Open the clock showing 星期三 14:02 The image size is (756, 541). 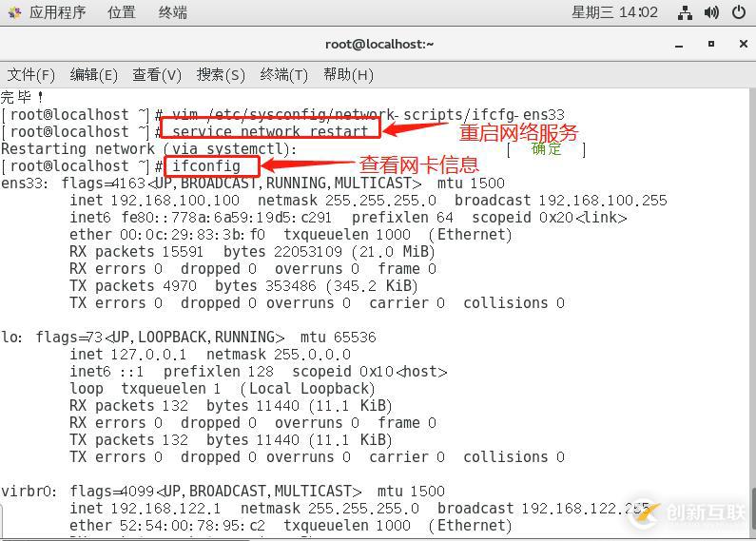pyautogui.click(x=614, y=12)
